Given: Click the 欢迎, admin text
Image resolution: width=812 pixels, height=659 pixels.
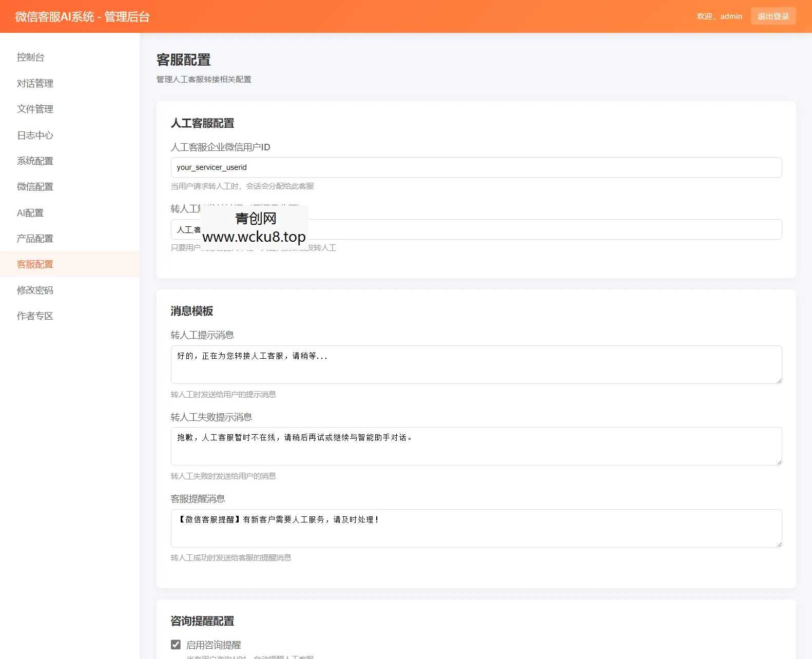Looking at the screenshot, I should click(719, 16).
